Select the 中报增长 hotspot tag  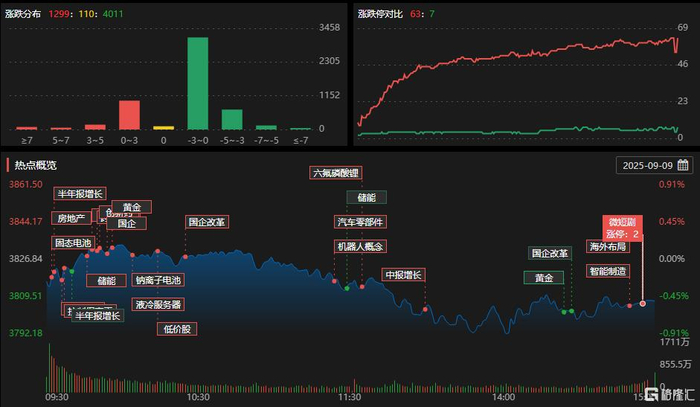tap(404, 275)
